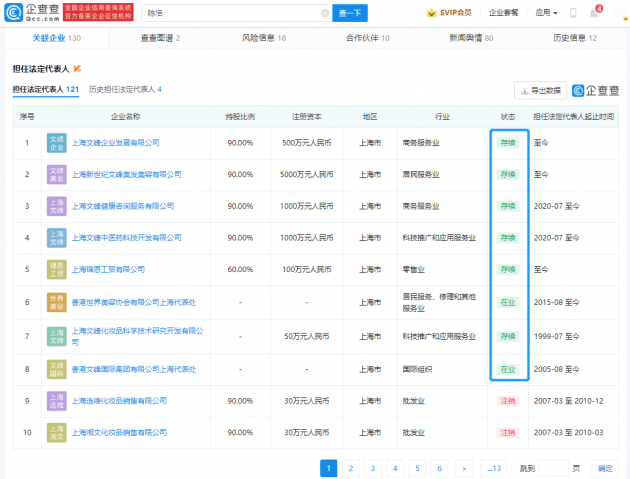
Task: Open the 历史信息 tab
Action: (574, 38)
